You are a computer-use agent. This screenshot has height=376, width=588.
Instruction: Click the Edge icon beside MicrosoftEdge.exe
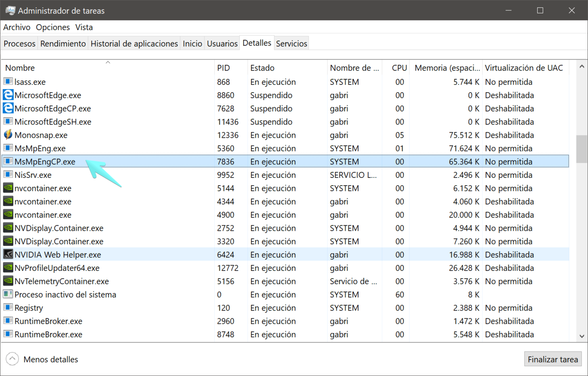[x=8, y=95]
